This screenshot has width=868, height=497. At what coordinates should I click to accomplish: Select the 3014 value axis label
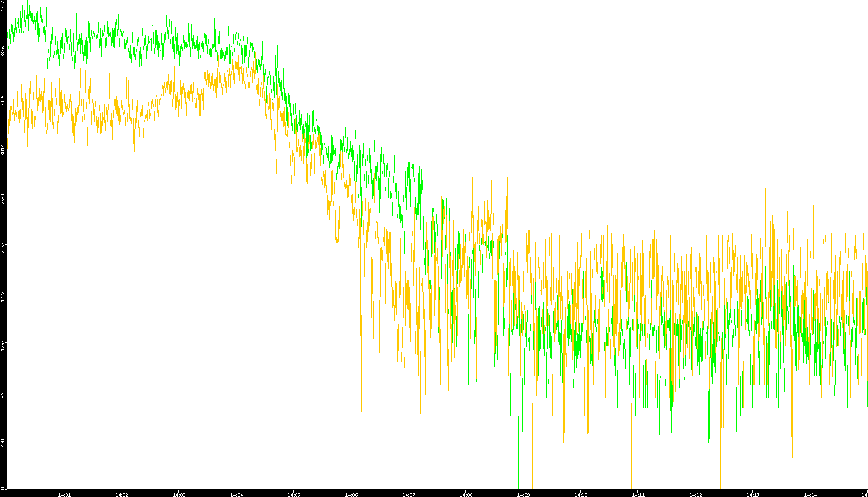(3, 149)
